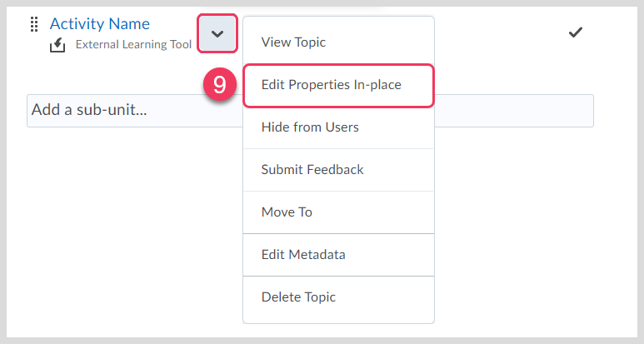
Task: Click the completion checkmark icon
Action: (576, 32)
